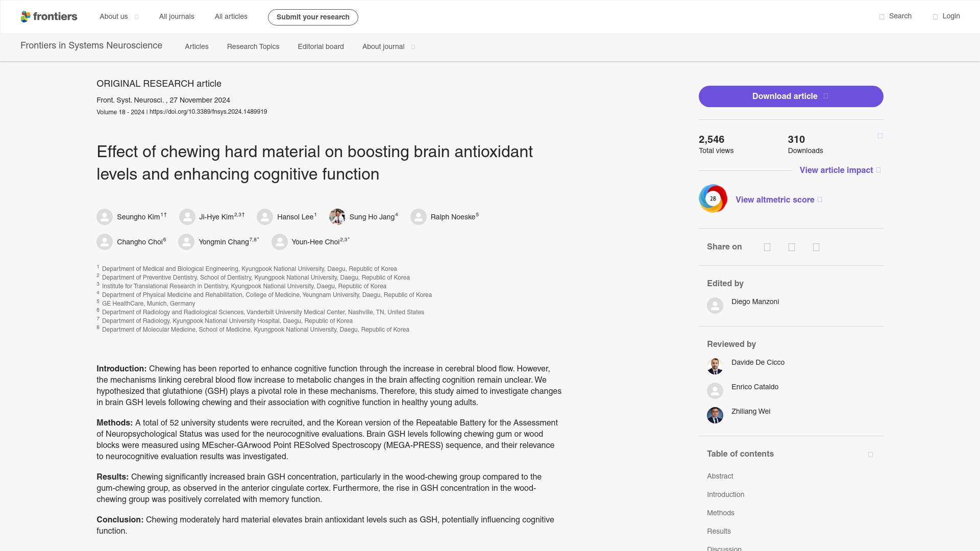Jump to Results in table of contents

coord(719,532)
